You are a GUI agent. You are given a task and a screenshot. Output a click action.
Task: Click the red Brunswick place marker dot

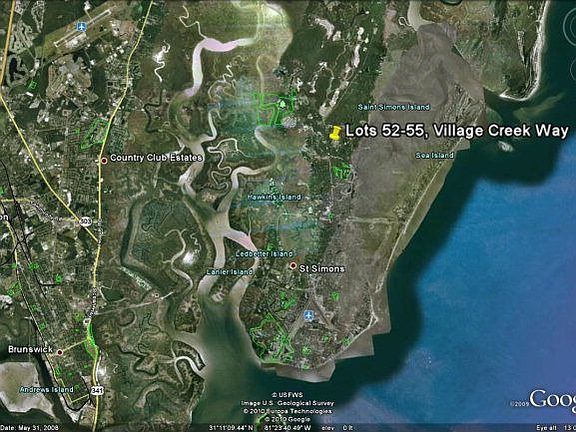(60, 352)
